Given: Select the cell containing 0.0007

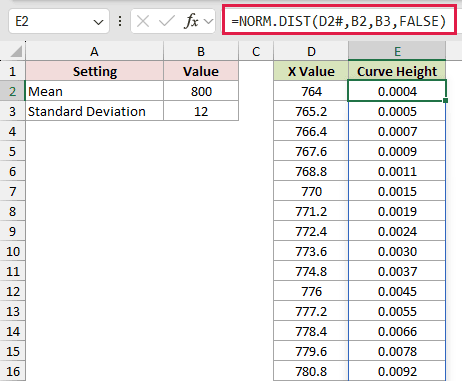Looking at the screenshot, I should point(397,131).
